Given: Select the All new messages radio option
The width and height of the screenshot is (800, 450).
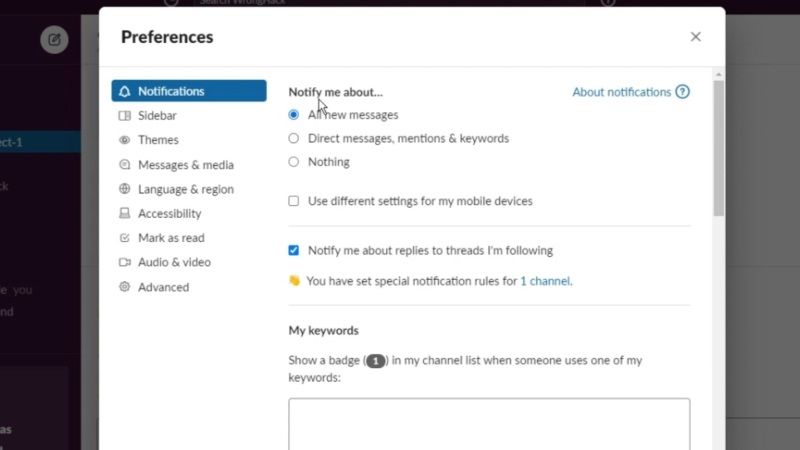Looking at the screenshot, I should tap(293, 115).
